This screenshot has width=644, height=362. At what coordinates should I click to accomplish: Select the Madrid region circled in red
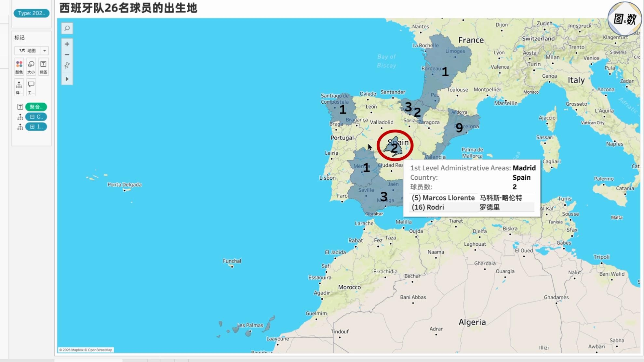(x=395, y=147)
